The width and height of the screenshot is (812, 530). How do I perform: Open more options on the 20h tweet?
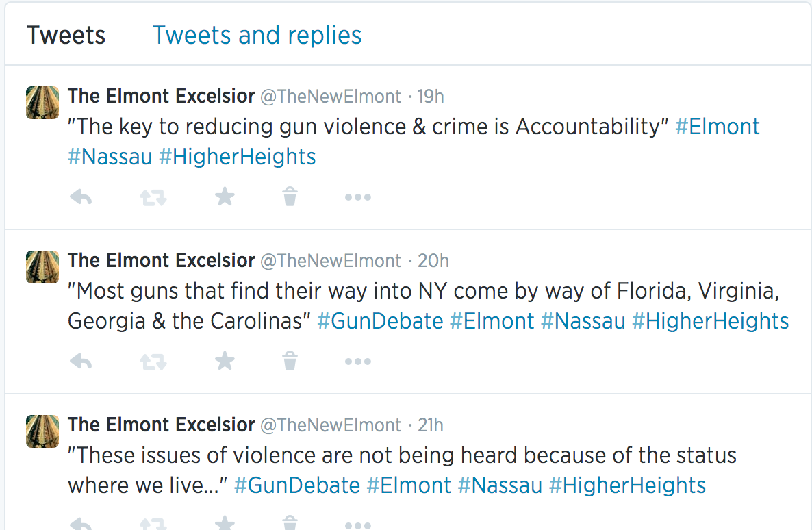pos(357,361)
